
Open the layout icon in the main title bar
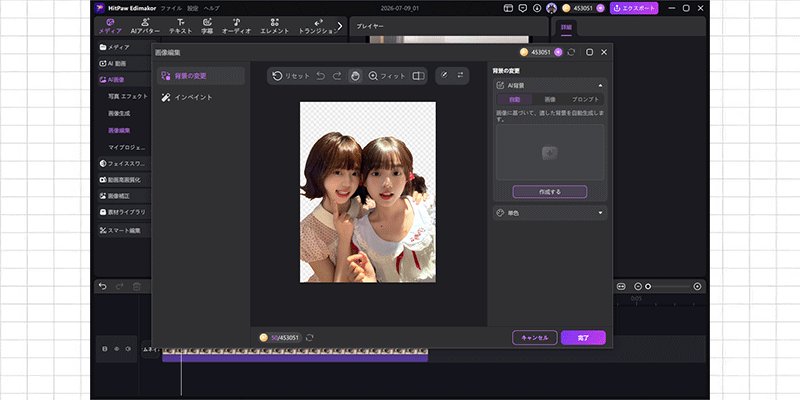pyautogui.click(x=508, y=8)
